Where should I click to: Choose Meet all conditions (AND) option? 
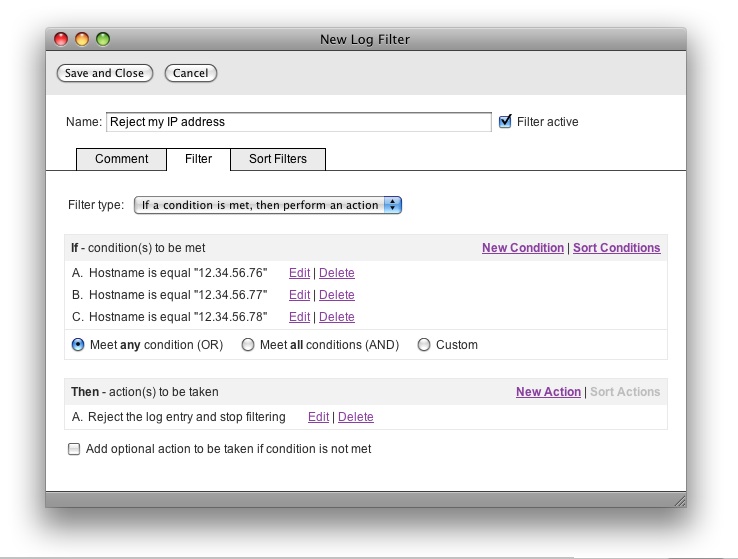[x=248, y=345]
